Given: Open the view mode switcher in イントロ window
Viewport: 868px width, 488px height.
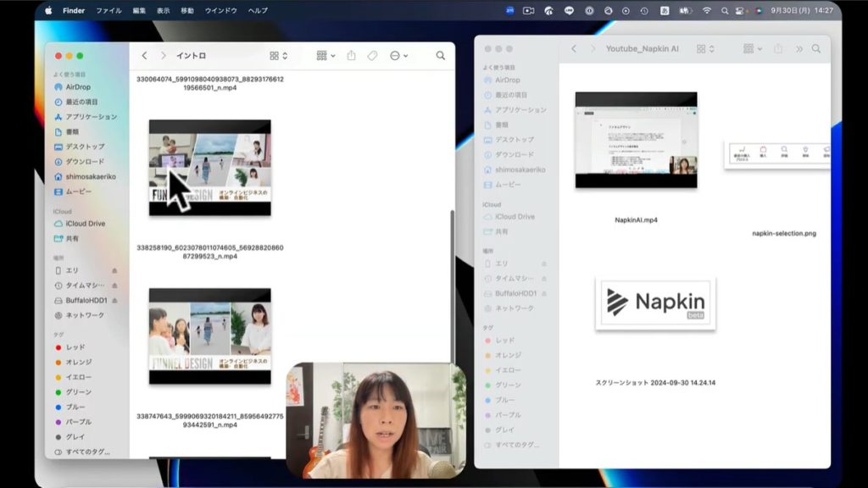Looking at the screenshot, I should pyautogui.click(x=279, y=56).
